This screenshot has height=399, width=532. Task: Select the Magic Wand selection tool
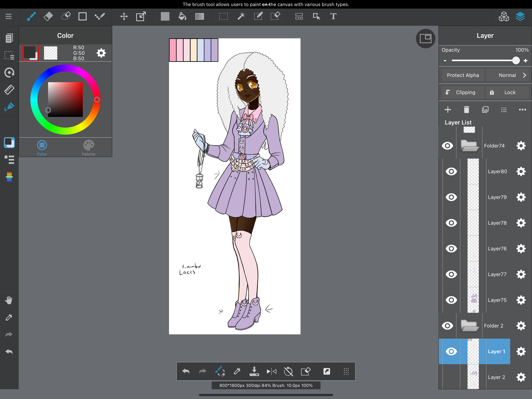241,16
